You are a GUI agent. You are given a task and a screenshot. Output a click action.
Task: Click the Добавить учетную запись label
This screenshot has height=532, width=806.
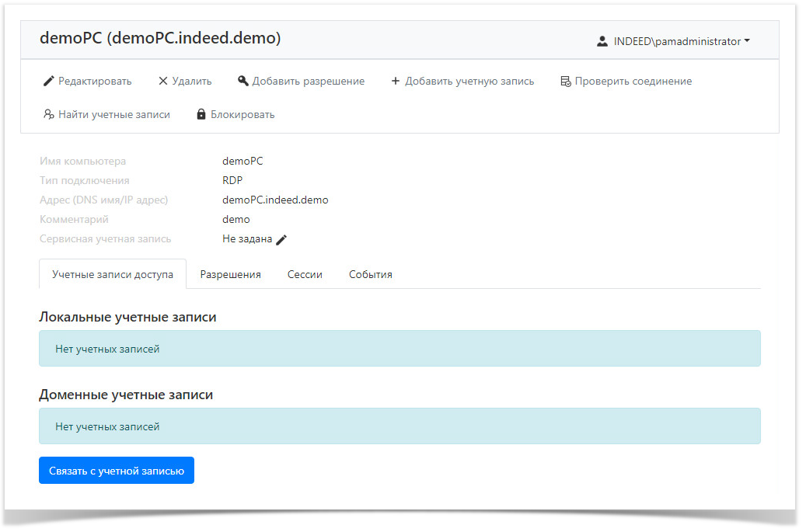469,81
